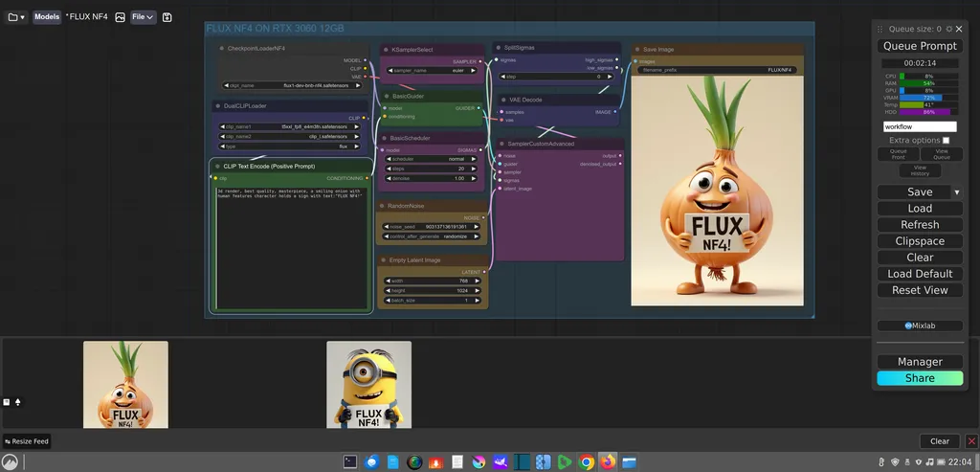Open the folder icon menu at top left
The height and width of the screenshot is (472, 980).
pos(16,17)
